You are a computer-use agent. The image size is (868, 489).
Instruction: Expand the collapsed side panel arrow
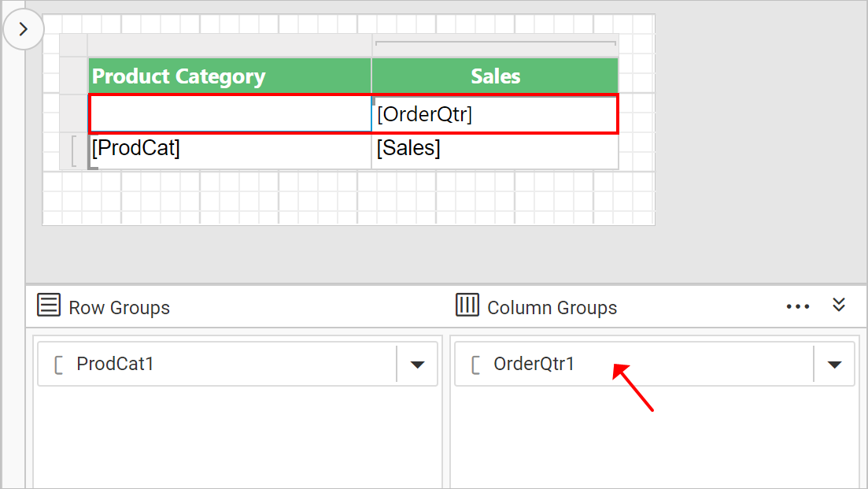coord(24,30)
